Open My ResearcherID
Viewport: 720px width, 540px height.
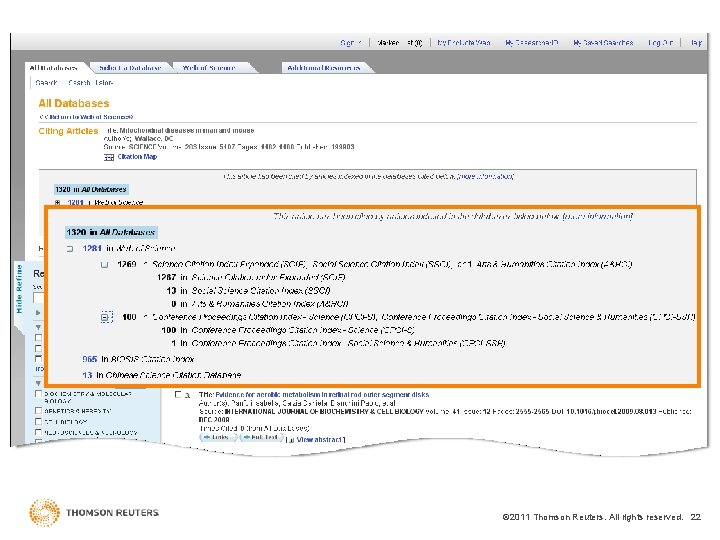pyautogui.click(x=532, y=43)
